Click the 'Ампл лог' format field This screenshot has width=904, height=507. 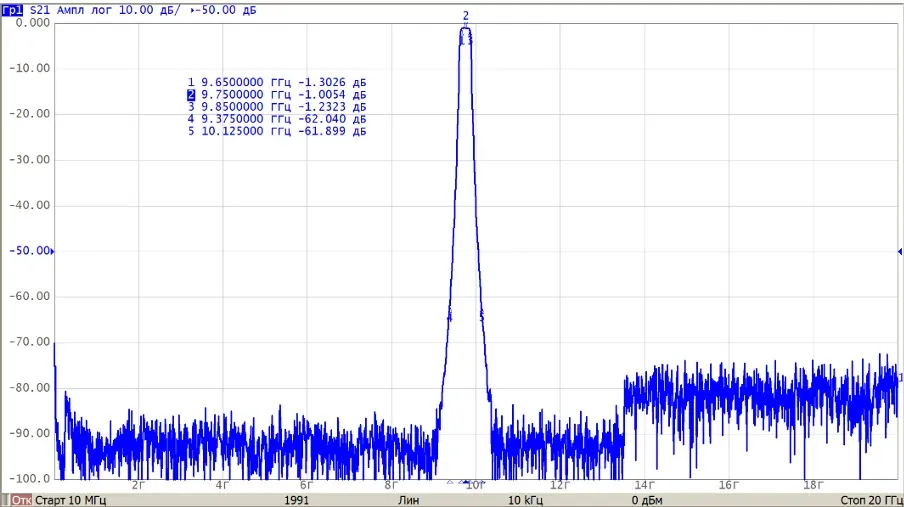(85, 10)
